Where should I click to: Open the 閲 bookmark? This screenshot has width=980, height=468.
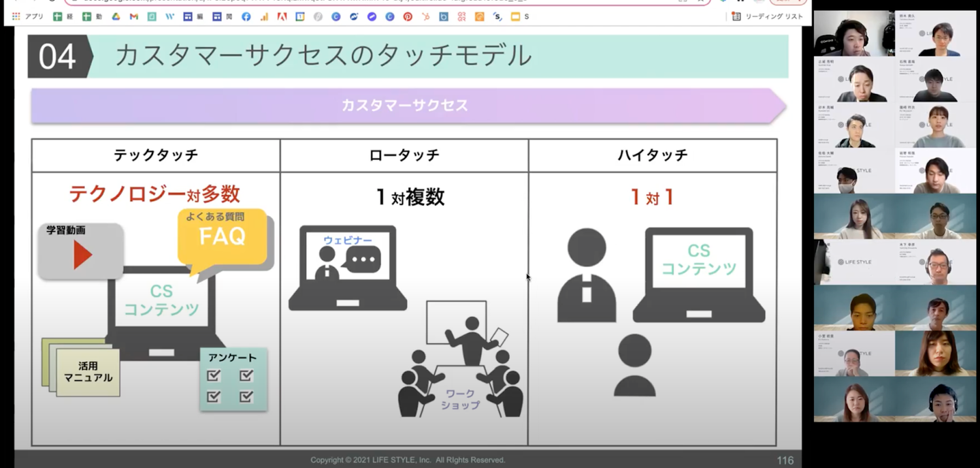[223, 16]
